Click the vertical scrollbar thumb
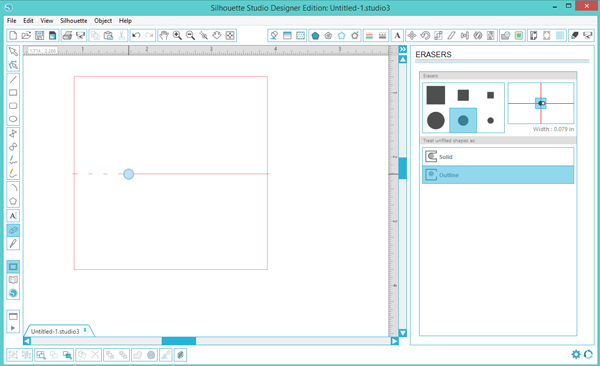600x366 pixels. tap(403, 168)
